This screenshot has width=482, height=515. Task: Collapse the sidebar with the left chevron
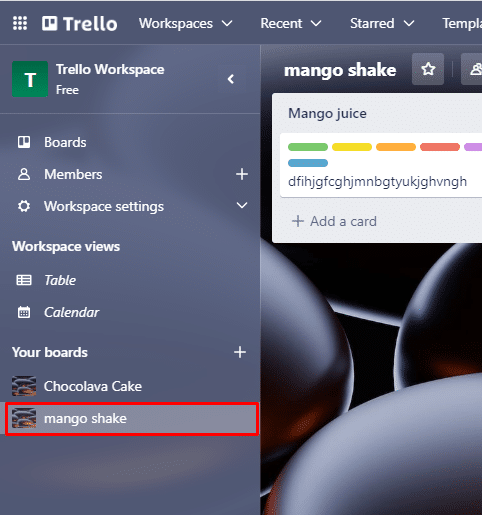(x=231, y=79)
